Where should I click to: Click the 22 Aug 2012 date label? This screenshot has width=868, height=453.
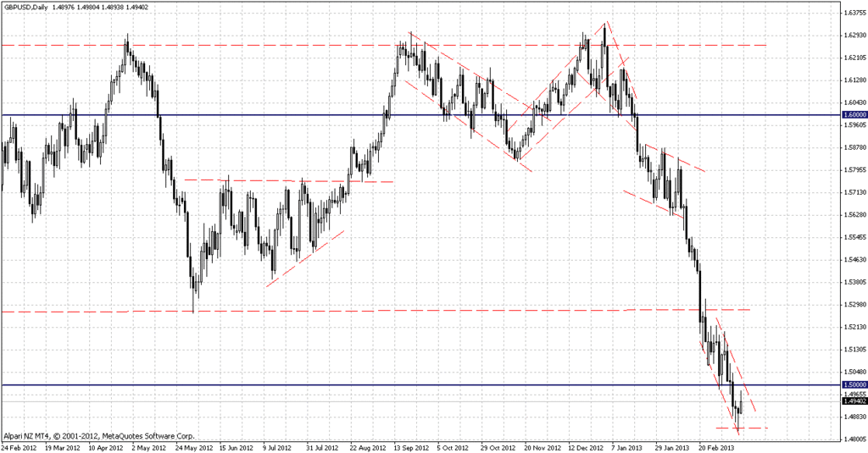tap(368, 448)
